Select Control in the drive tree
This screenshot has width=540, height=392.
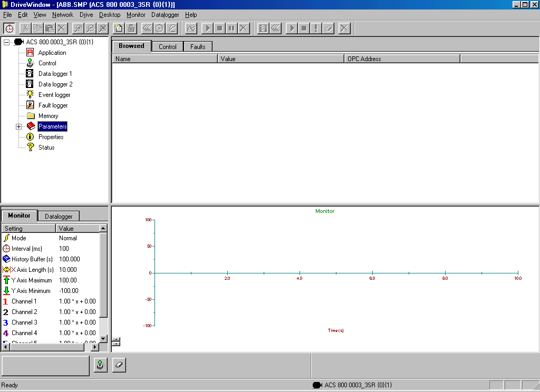pos(47,63)
